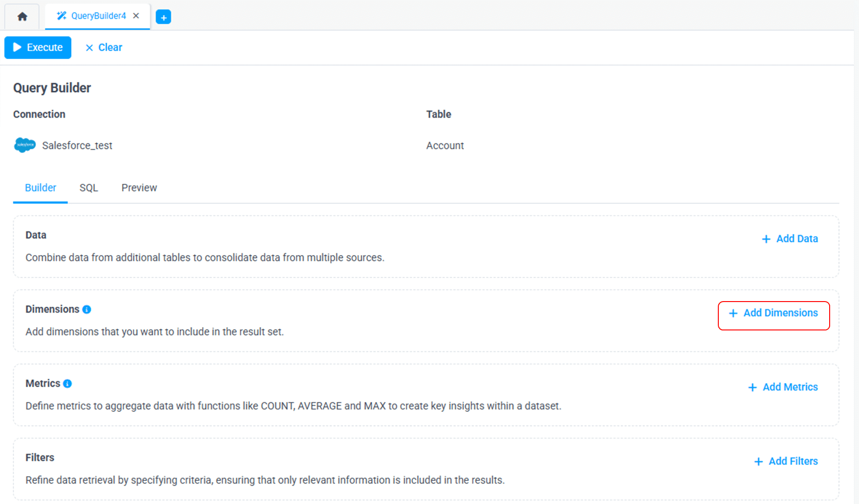Image resolution: width=859 pixels, height=504 pixels.
Task: Clear the query builder
Action: pyautogui.click(x=104, y=47)
